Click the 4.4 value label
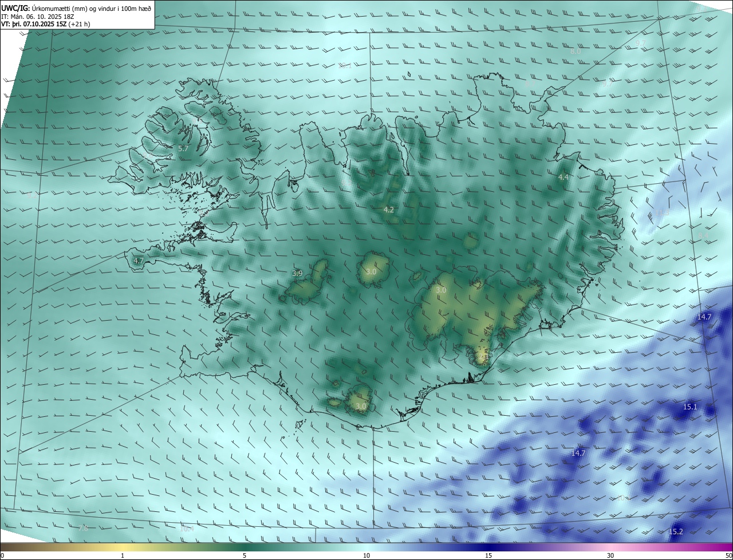733x560 pixels. (563, 178)
